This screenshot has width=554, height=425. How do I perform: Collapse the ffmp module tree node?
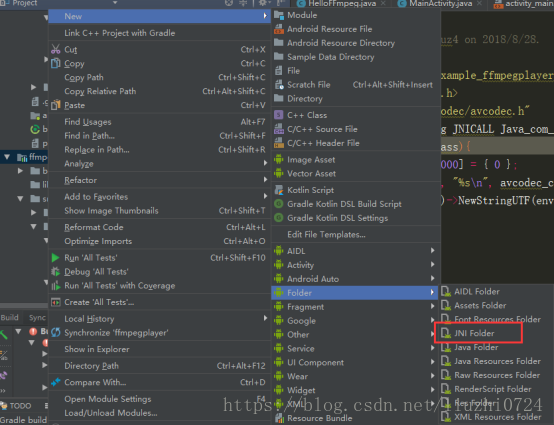[x=7, y=157]
